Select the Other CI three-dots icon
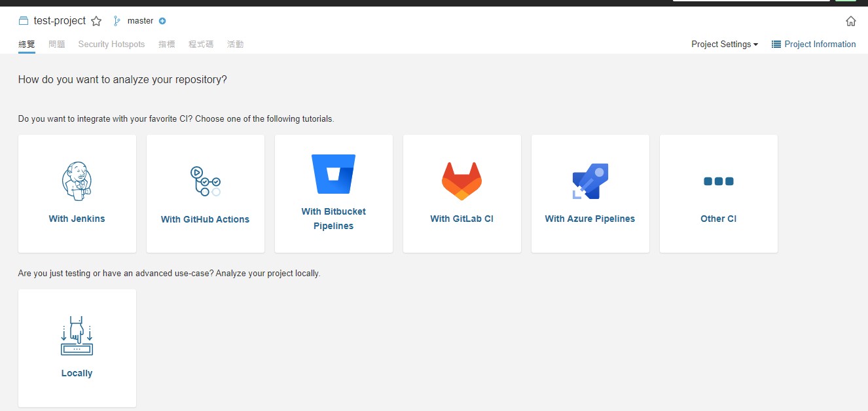Viewport: 868px width, 411px height. coord(718,181)
